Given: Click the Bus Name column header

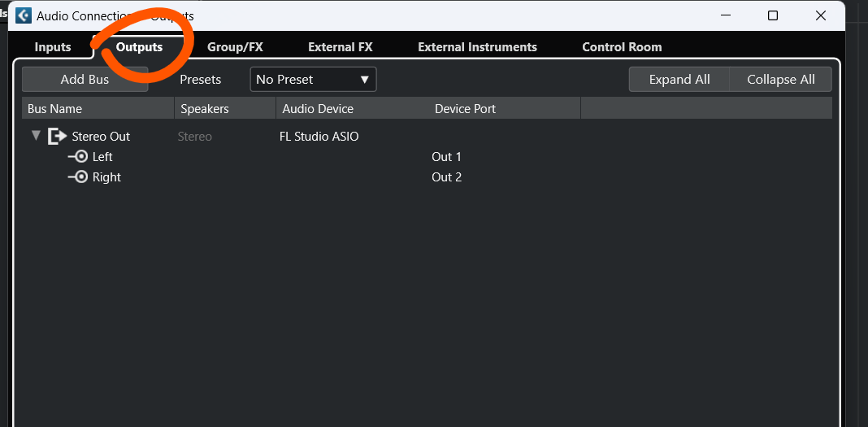Looking at the screenshot, I should pyautogui.click(x=98, y=108).
